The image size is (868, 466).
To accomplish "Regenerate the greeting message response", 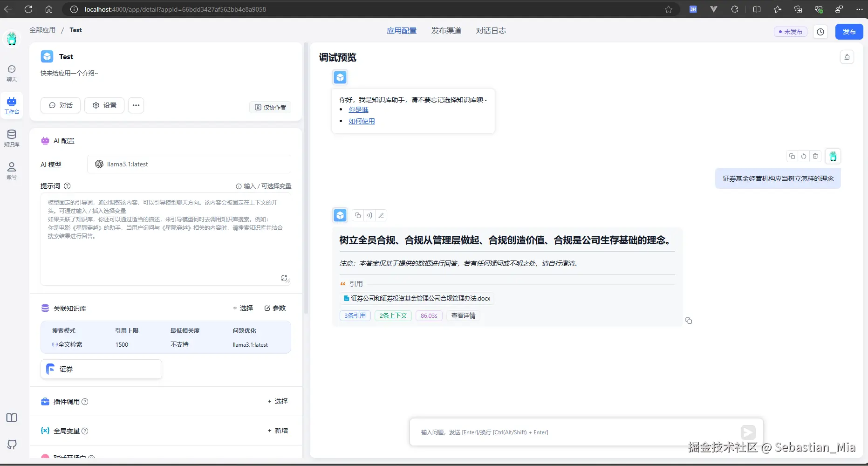I will click(x=803, y=156).
